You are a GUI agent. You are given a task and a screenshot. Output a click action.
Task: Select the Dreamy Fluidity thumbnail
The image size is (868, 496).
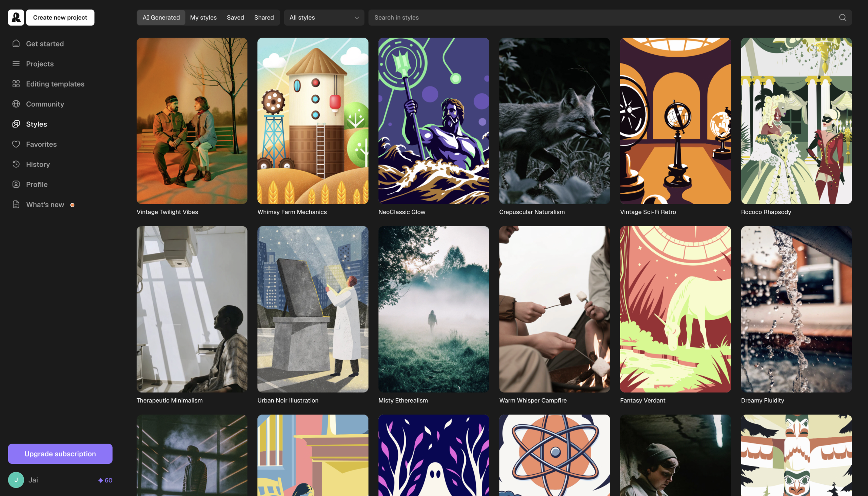pos(796,309)
